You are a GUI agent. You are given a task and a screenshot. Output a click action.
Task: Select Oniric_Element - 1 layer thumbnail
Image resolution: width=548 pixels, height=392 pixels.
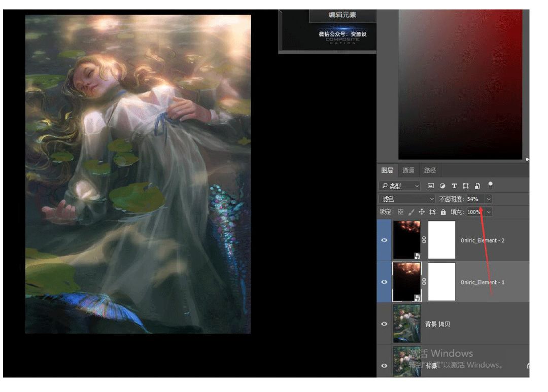[407, 281]
